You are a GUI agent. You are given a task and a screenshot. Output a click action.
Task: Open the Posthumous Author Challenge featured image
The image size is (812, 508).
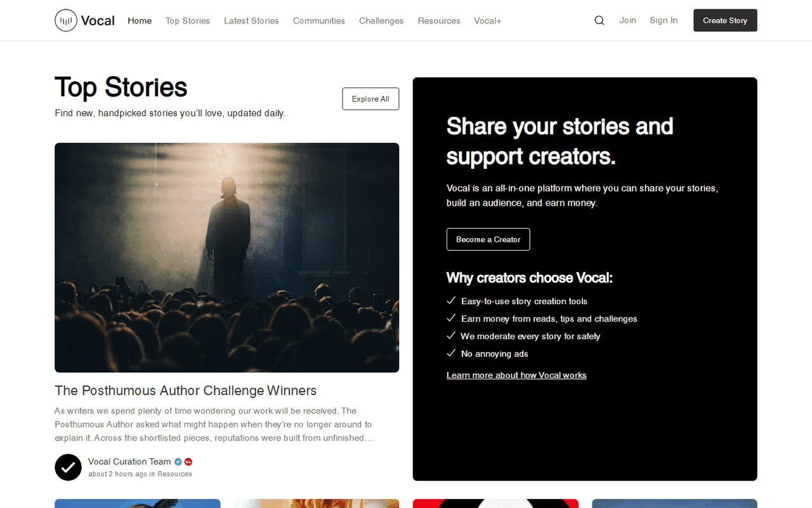pos(227,258)
